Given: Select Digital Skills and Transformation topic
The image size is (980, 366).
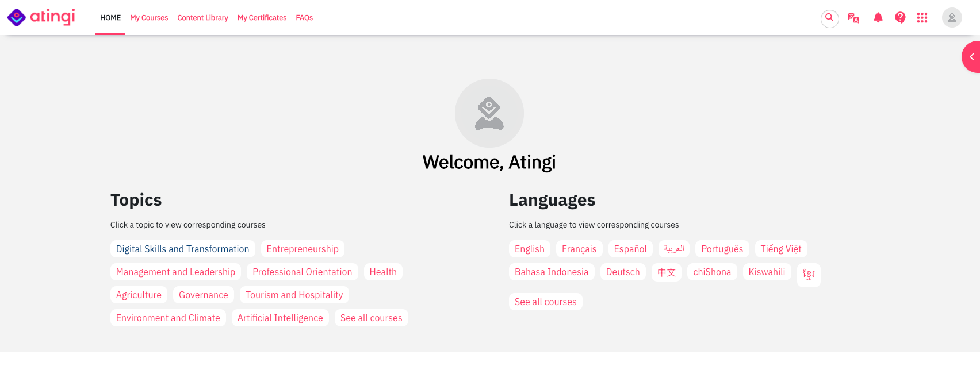Looking at the screenshot, I should click(x=182, y=249).
